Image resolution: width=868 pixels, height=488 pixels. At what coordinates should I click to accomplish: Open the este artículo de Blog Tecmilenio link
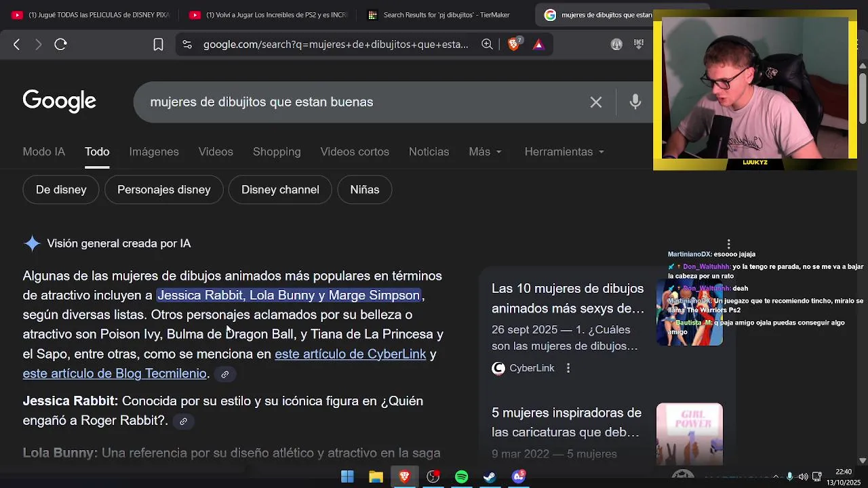(x=115, y=374)
